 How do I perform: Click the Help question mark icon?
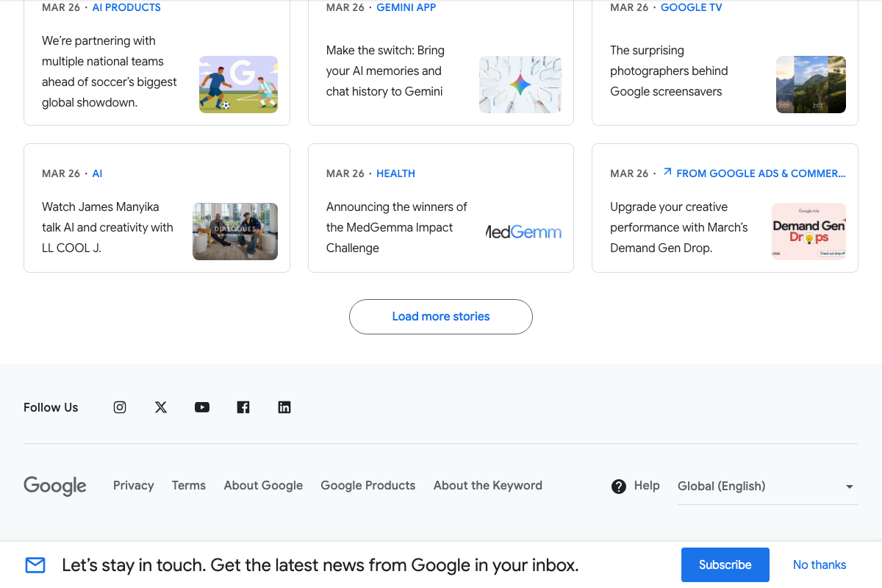pyautogui.click(x=619, y=486)
